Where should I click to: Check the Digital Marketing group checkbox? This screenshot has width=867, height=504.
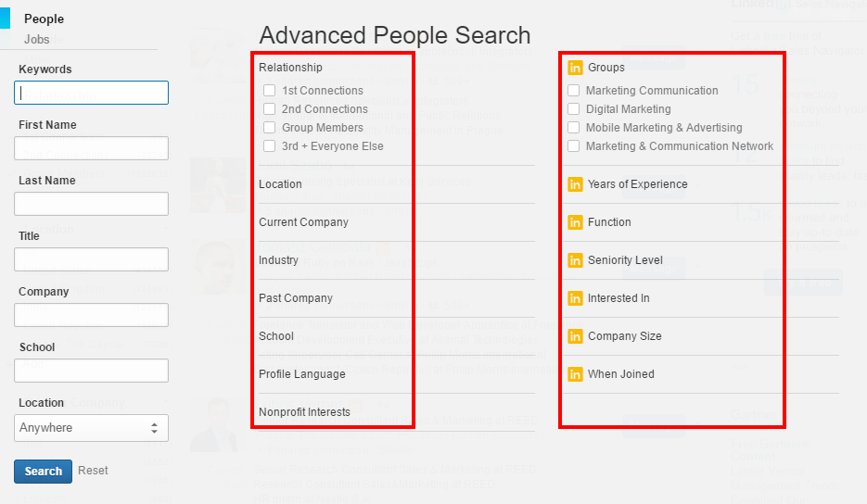(x=574, y=109)
